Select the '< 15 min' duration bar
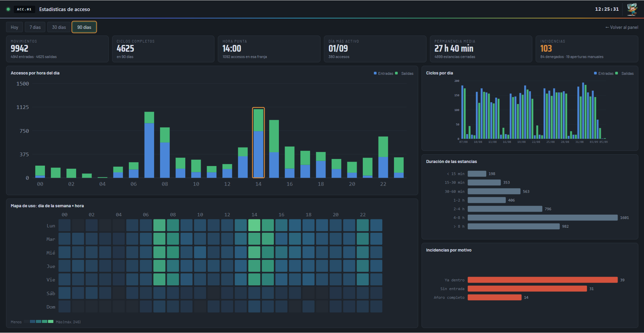 pyautogui.click(x=477, y=174)
